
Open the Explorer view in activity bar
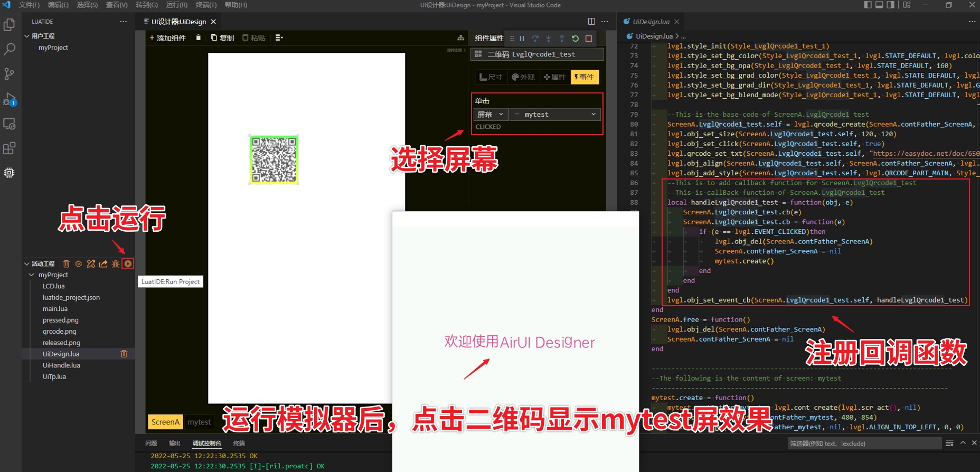tap(10, 25)
